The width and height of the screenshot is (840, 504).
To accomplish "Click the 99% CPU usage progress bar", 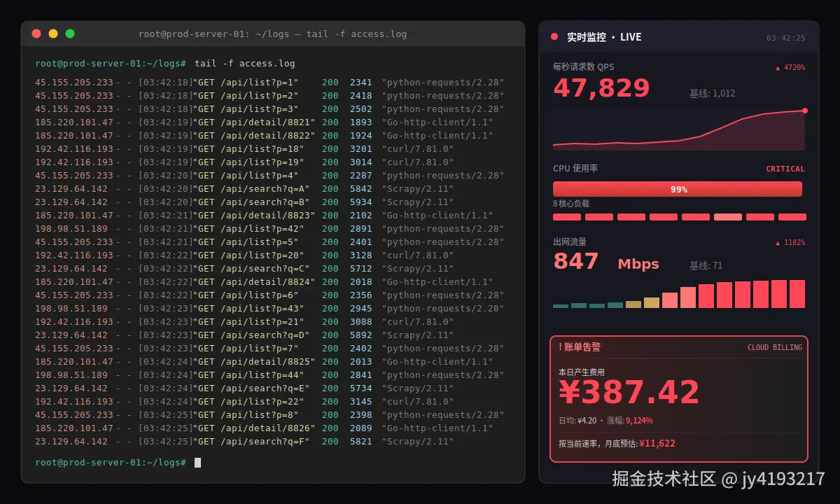I will click(x=678, y=188).
